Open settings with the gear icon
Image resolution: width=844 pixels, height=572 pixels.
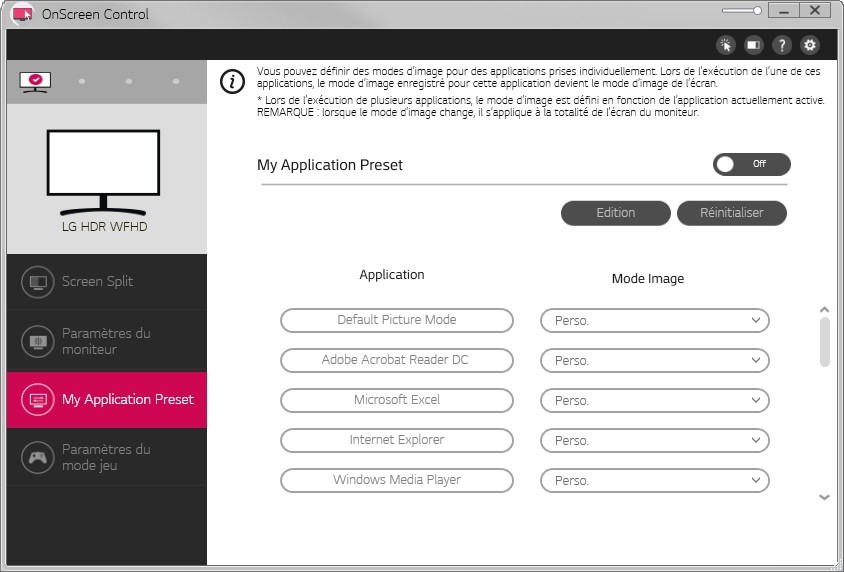pos(810,45)
